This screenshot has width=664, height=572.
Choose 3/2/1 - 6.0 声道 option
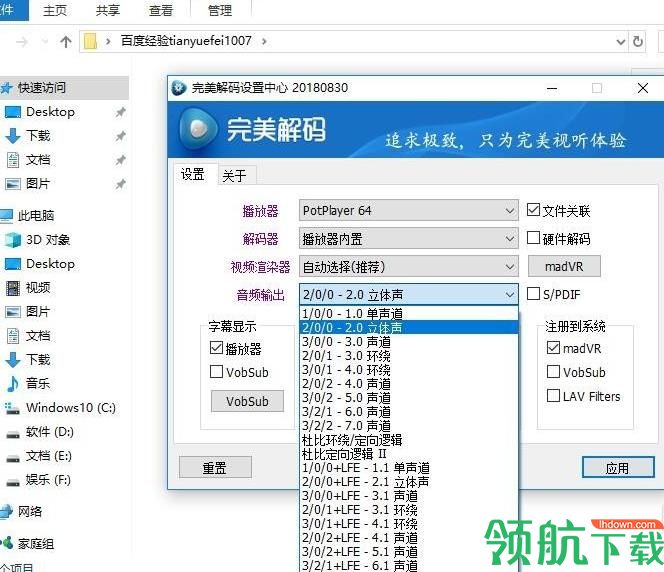409,412
